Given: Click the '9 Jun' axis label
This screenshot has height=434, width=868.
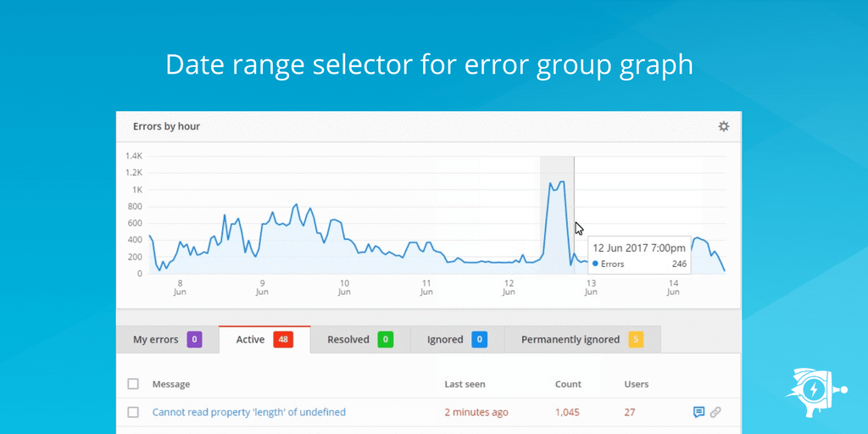Looking at the screenshot, I should click(x=262, y=287).
